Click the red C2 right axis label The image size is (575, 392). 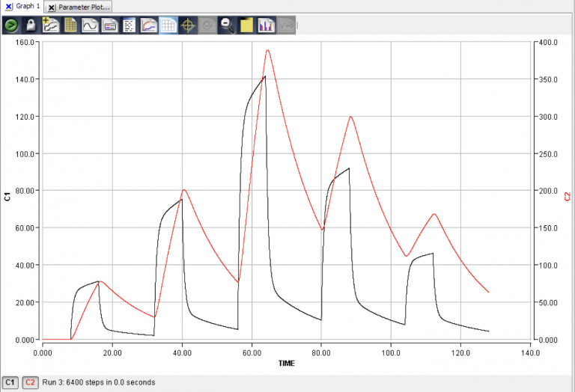(x=568, y=196)
